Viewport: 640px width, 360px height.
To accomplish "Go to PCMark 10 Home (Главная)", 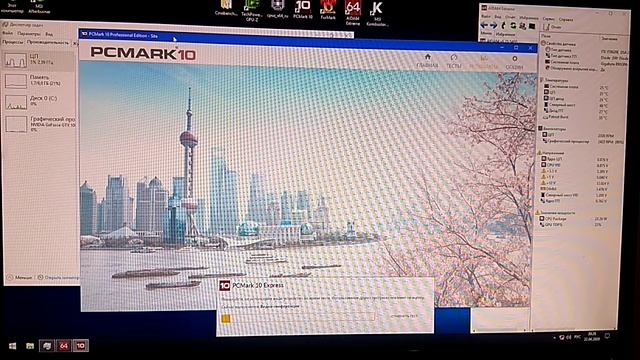I will [x=427, y=61].
